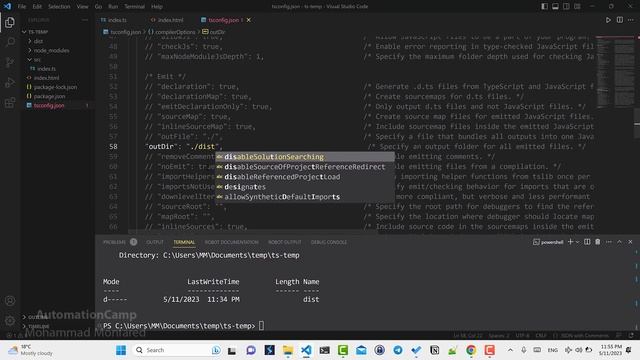Close the tsconfig.json editor tab
The image size is (640, 360).
(x=249, y=20)
